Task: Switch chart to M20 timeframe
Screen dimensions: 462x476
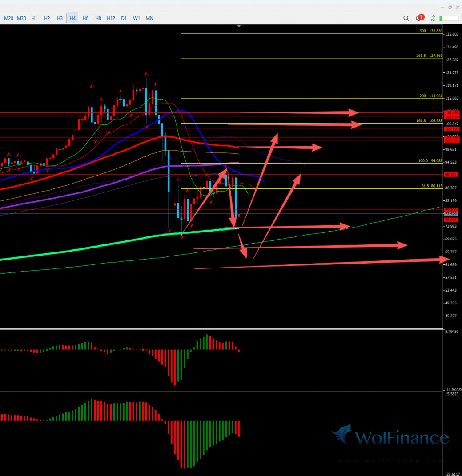Action: point(8,18)
